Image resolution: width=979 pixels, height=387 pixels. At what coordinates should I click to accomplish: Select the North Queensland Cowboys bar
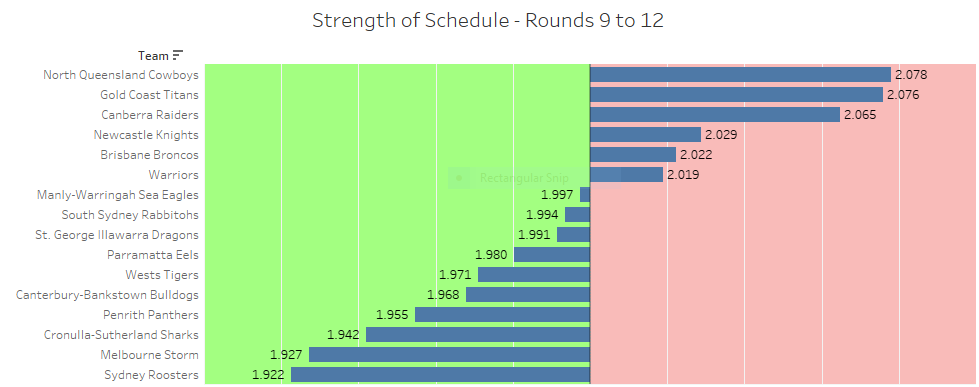click(740, 75)
